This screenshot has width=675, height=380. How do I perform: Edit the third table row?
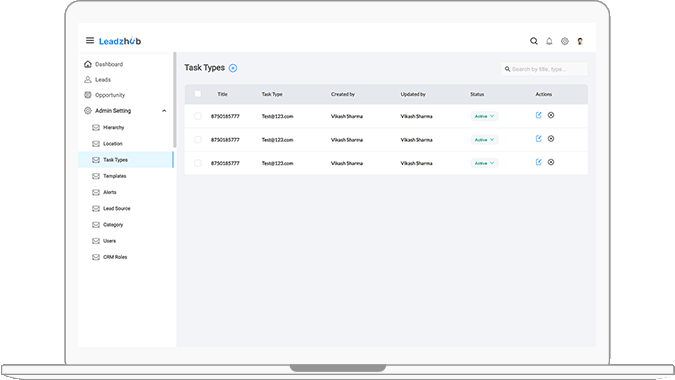pyautogui.click(x=539, y=162)
